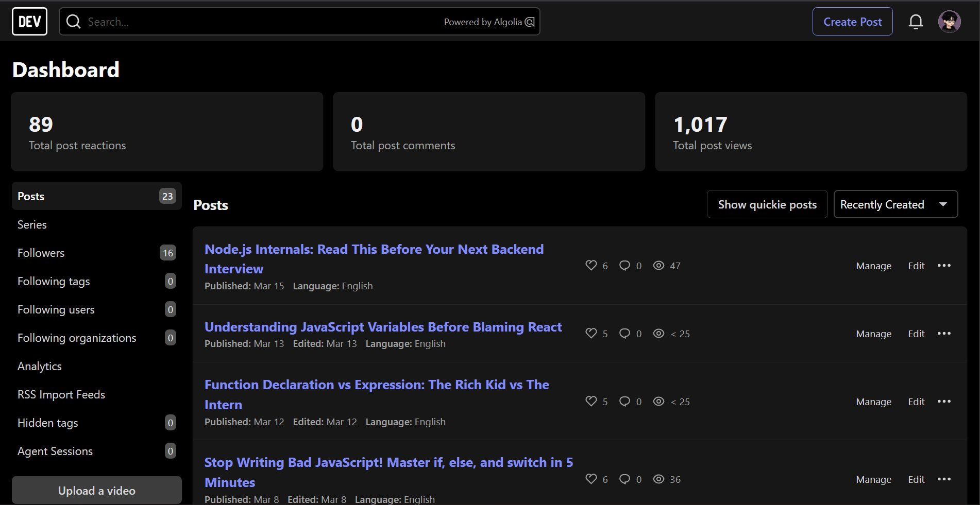Open the user avatar menu

tap(949, 22)
